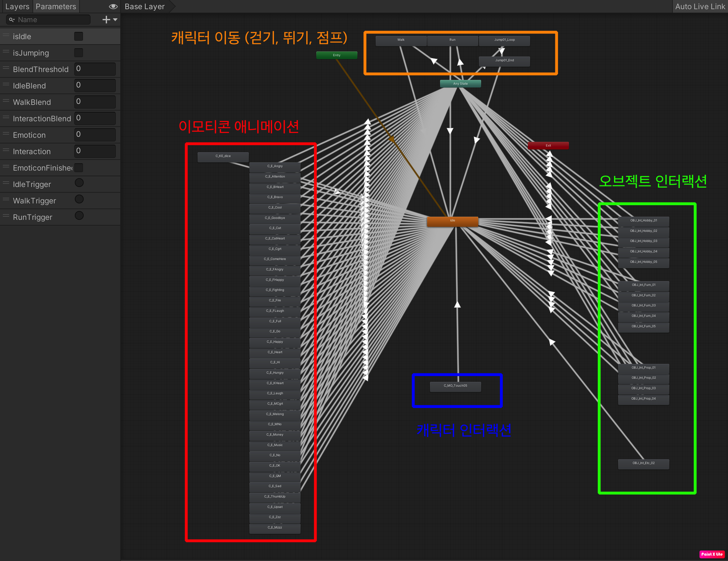Screen dimensions: 728x561
Task: Click the search magnifier icon
Action: point(12,20)
